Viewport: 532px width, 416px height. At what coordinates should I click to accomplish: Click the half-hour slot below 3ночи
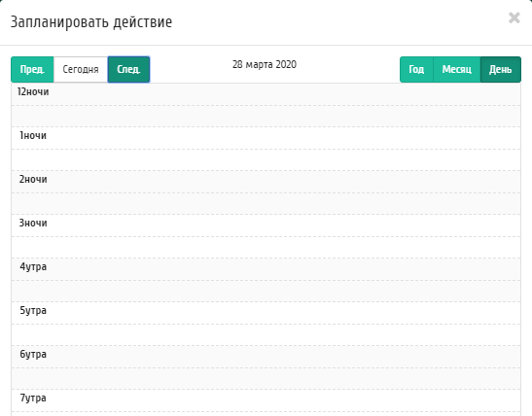(x=266, y=248)
